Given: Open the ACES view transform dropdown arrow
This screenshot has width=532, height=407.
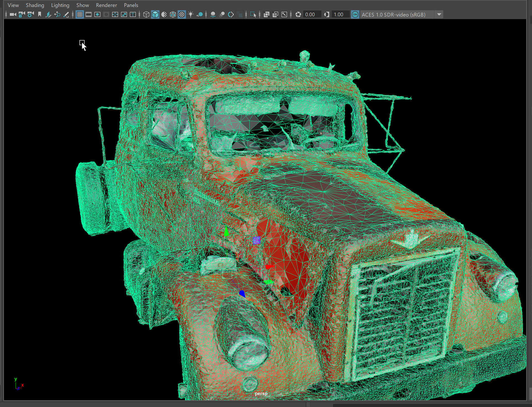Looking at the screenshot, I should coord(439,14).
